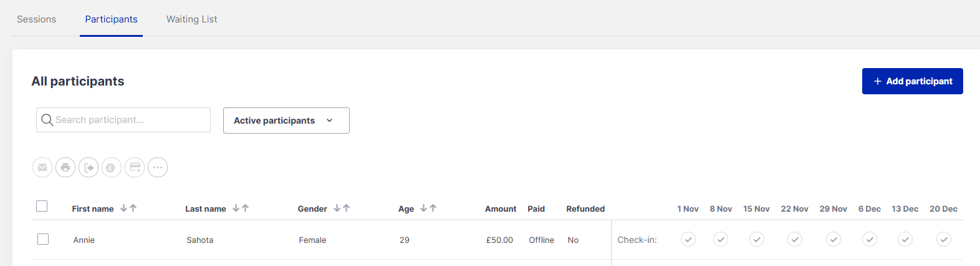Click the pound payment icon
The width and height of the screenshot is (980, 266).
(x=112, y=167)
